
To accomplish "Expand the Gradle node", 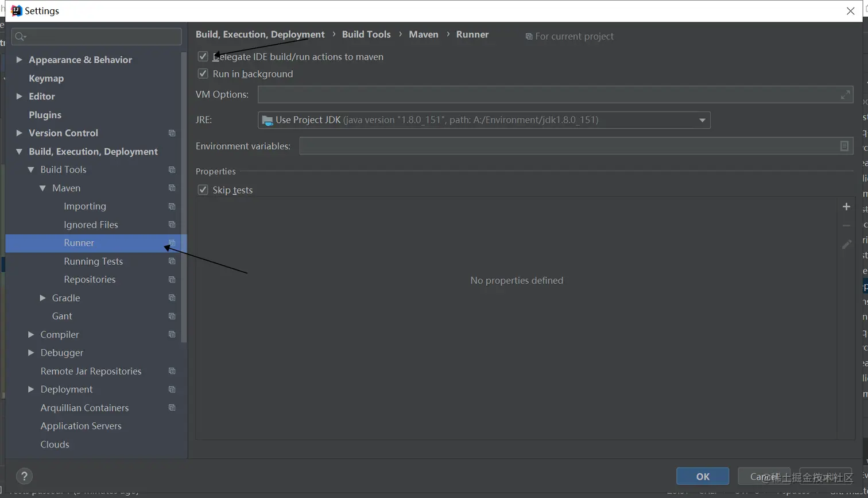I will point(42,298).
